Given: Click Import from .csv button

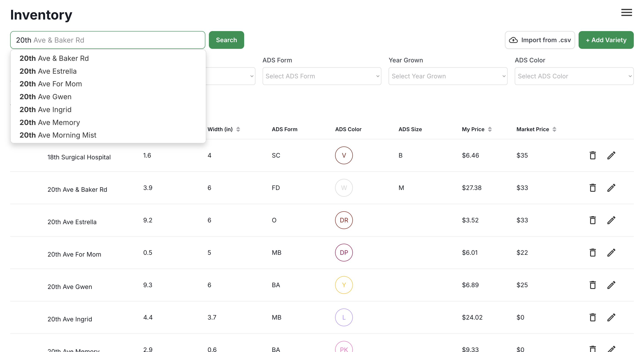Looking at the screenshot, I should click(x=540, y=40).
